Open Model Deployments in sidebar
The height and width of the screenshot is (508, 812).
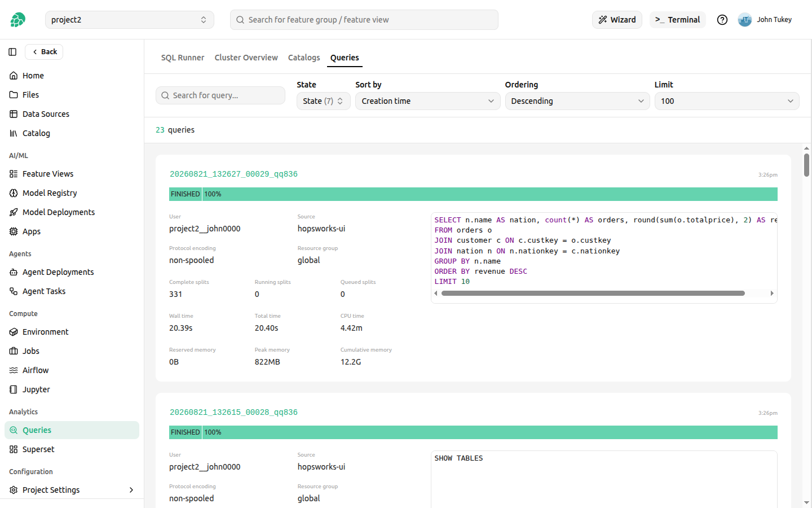coord(72,212)
